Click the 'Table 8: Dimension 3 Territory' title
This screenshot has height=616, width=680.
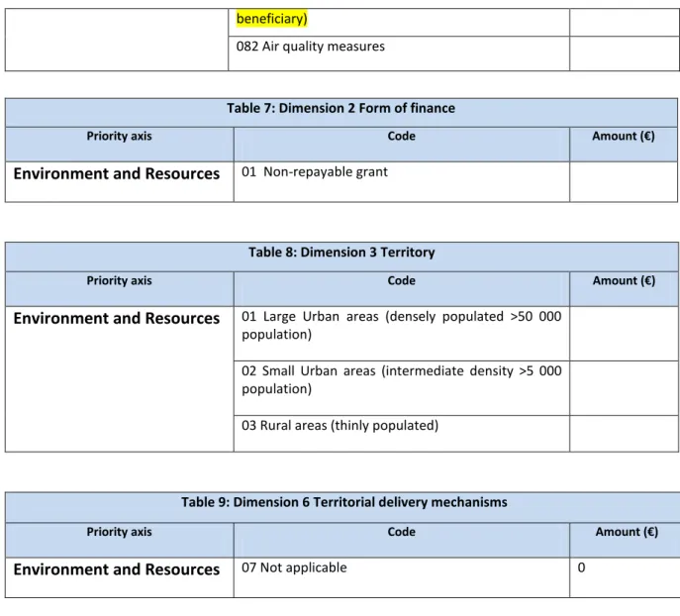pos(341,253)
